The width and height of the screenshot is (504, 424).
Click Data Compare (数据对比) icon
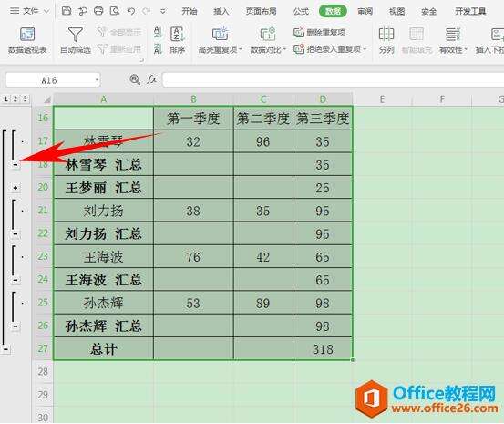267,34
